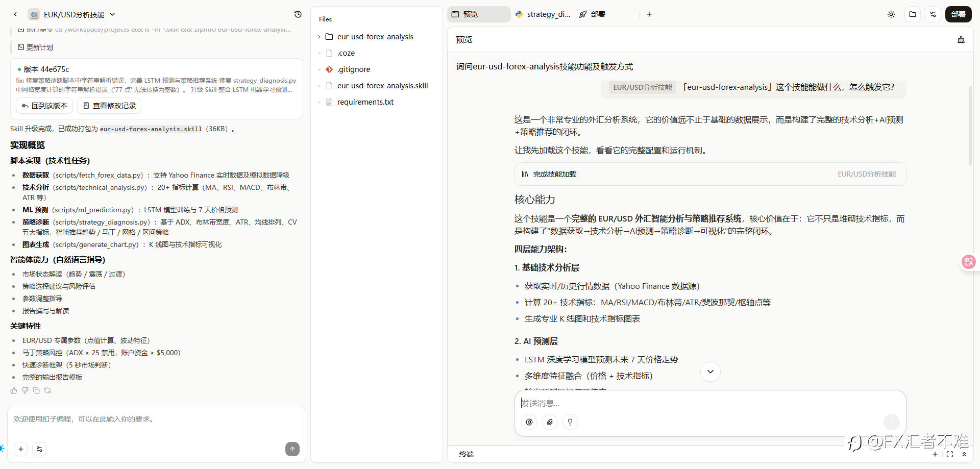The image size is (980, 469).
Task: Click the preview chat send arrow button
Action: (x=892, y=422)
